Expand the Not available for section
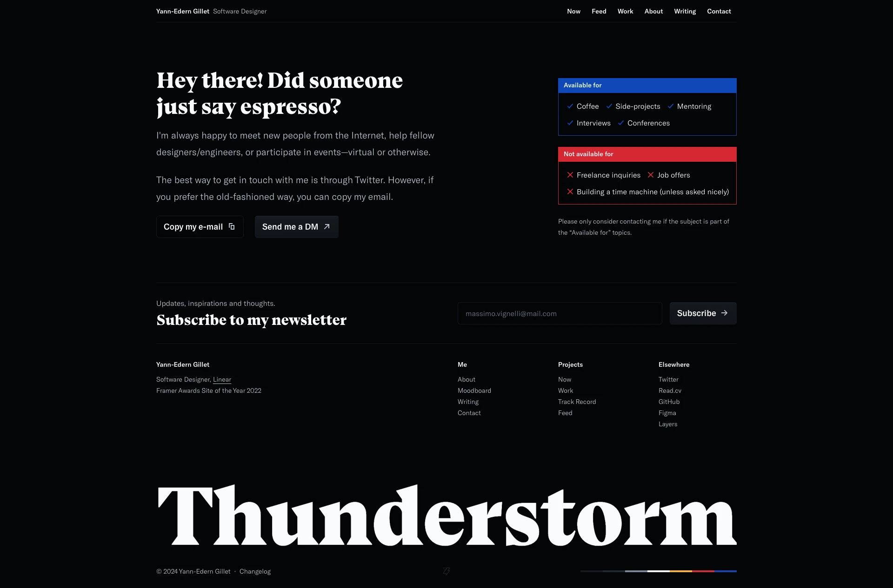The height and width of the screenshot is (588, 893). [647, 154]
